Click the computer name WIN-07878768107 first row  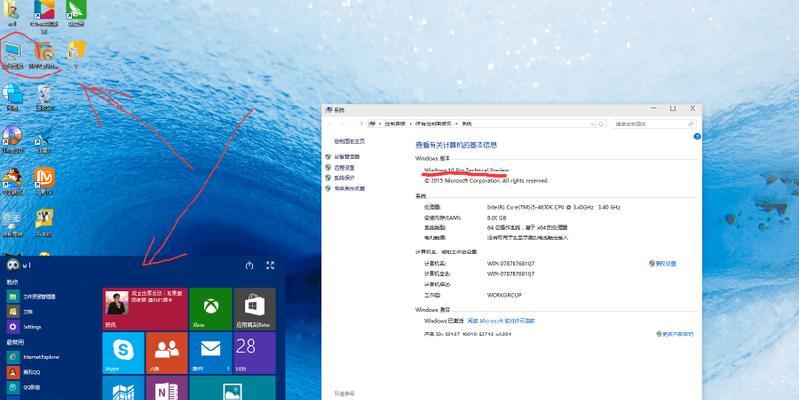[511, 263]
